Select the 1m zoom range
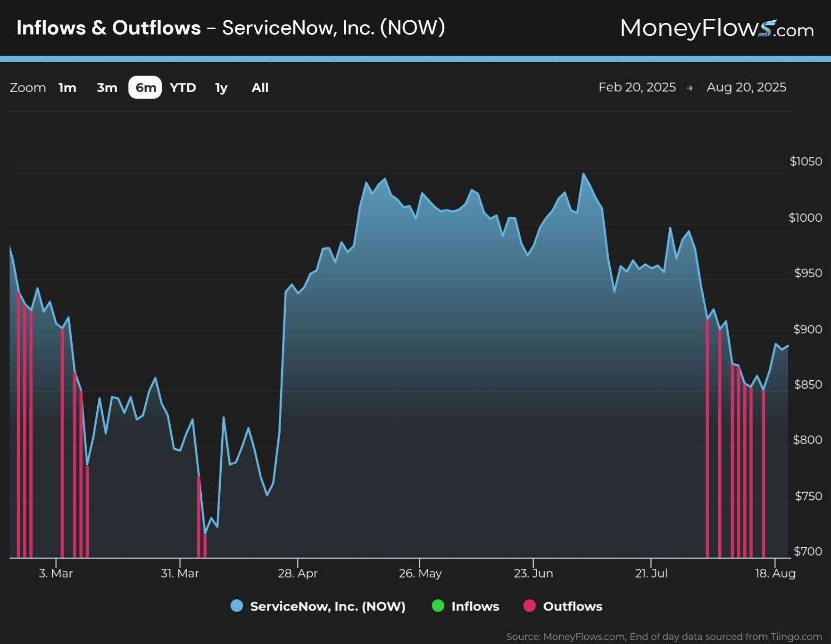This screenshot has height=644, width=831. [x=67, y=88]
